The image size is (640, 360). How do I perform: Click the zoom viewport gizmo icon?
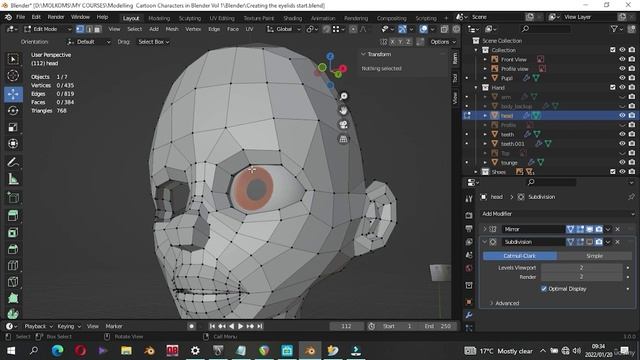click(x=344, y=96)
